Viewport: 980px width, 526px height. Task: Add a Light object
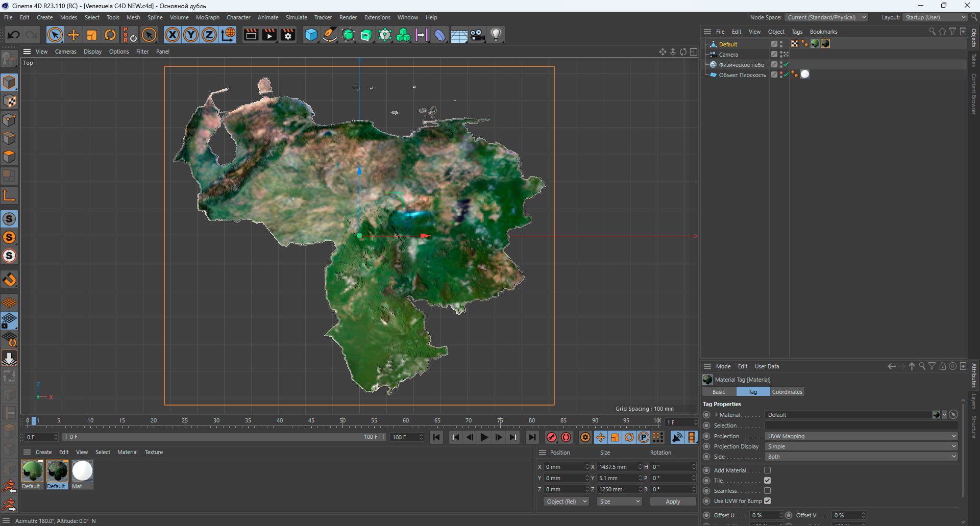click(x=496, y=35)
